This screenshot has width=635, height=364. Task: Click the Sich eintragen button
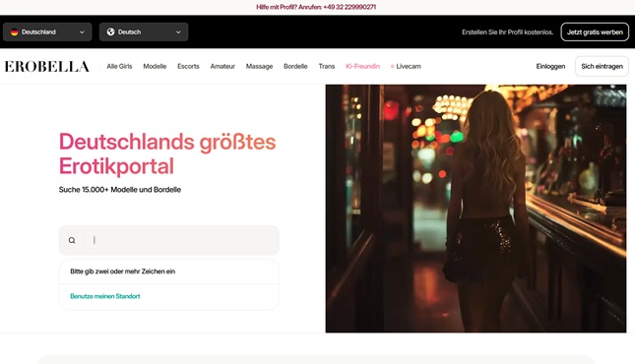(x=602, y=66)
